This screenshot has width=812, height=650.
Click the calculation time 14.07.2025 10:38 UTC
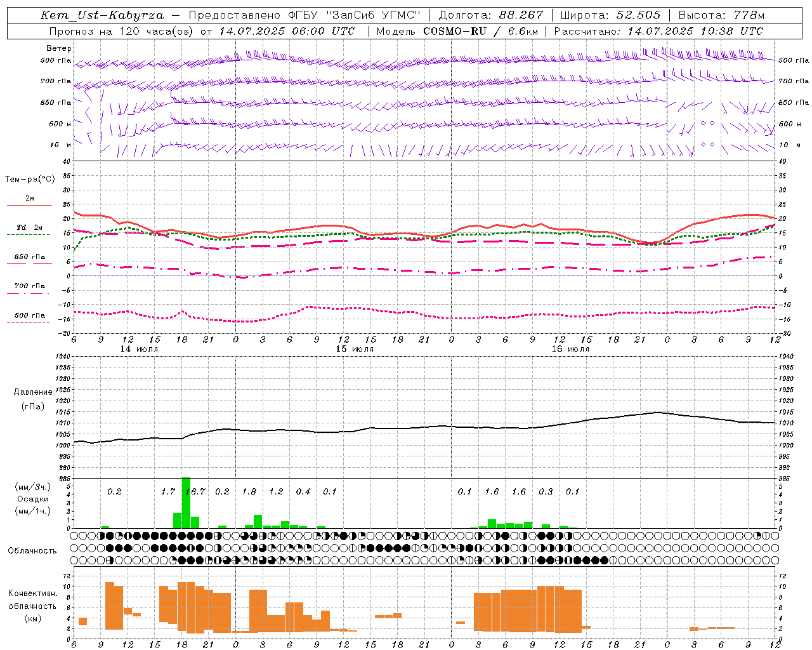(695, 31)
